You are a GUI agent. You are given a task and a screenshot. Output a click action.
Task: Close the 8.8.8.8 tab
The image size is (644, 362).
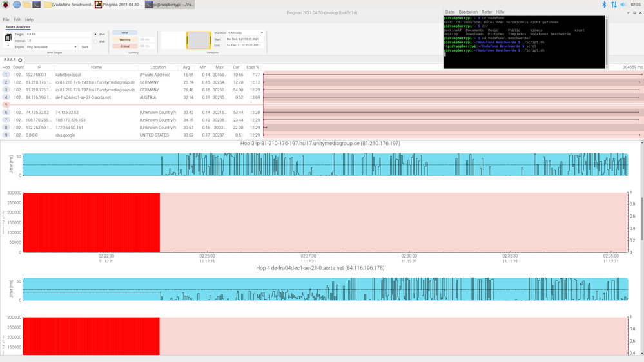click(x=20, y=60)
